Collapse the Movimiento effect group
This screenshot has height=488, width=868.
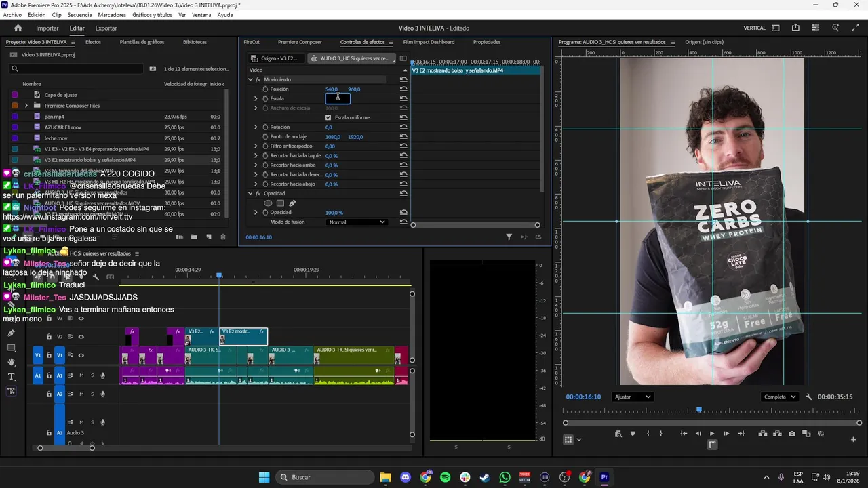(250, 79)
